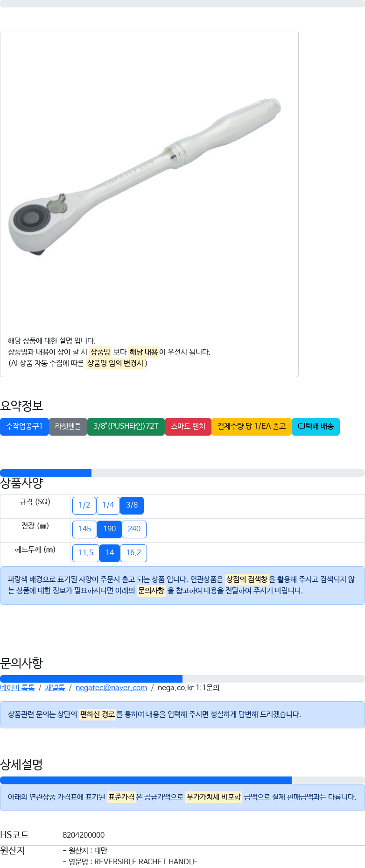Viewport: 365px width, 868px height.
Task: Pick the 11.5 mm head thickness option
Action: [x=86, y=553]
